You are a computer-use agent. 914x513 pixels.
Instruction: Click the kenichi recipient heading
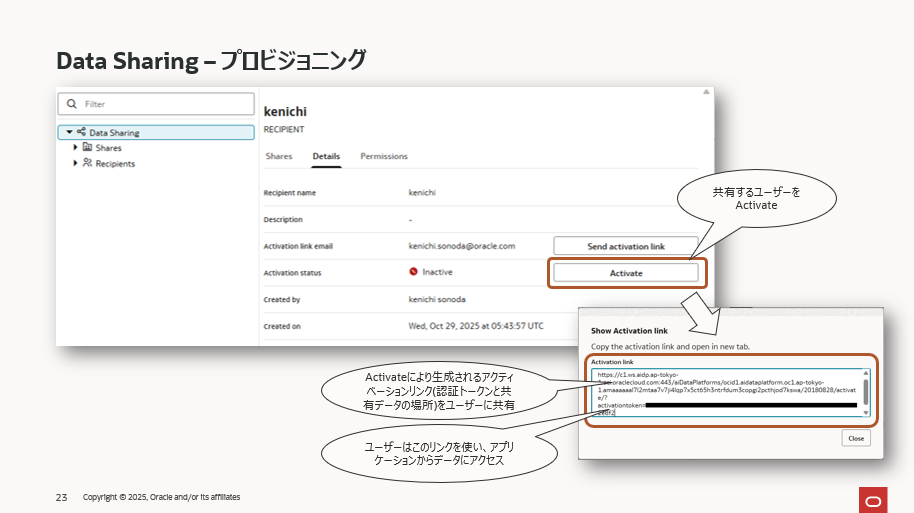pyautogui.click(x=285, y=111)
